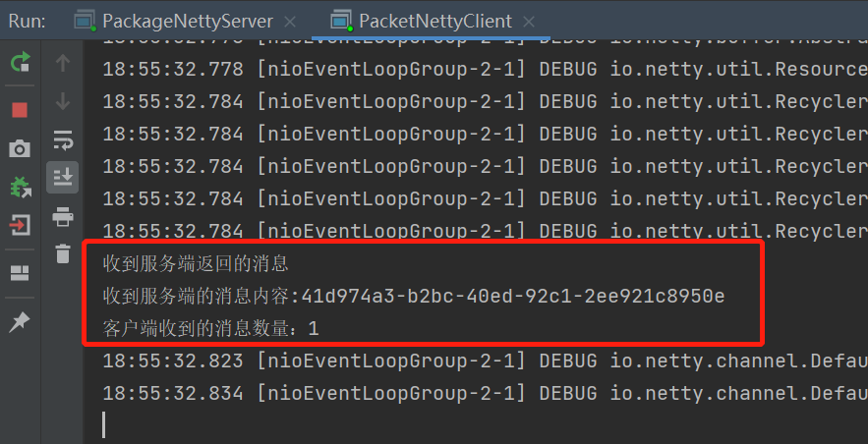
Task: Stop the running process
Action: pos(20,110)
